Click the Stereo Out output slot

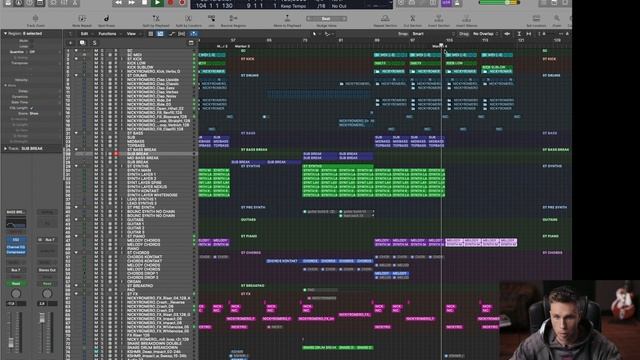pyautogui.click(x=47, y=270)
